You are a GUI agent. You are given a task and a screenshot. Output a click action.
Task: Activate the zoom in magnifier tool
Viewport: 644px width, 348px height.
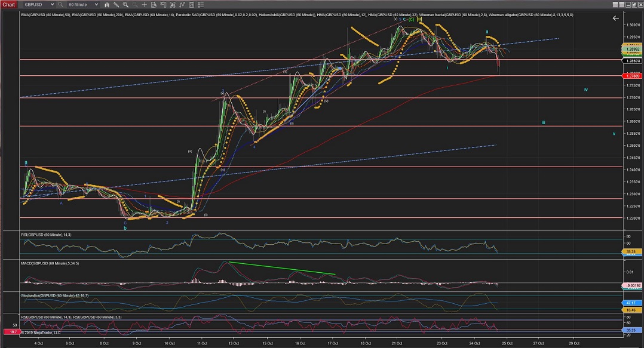[x=125, y=5]
